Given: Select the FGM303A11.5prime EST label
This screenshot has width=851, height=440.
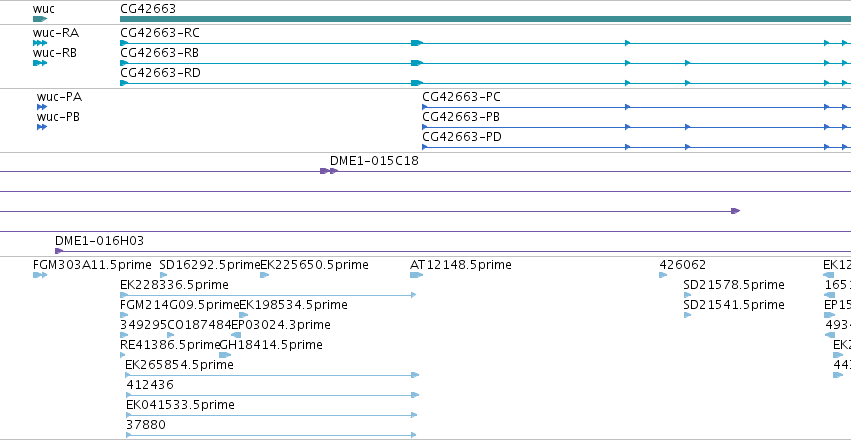Looking at the screenshot, I should coord(92,265).
